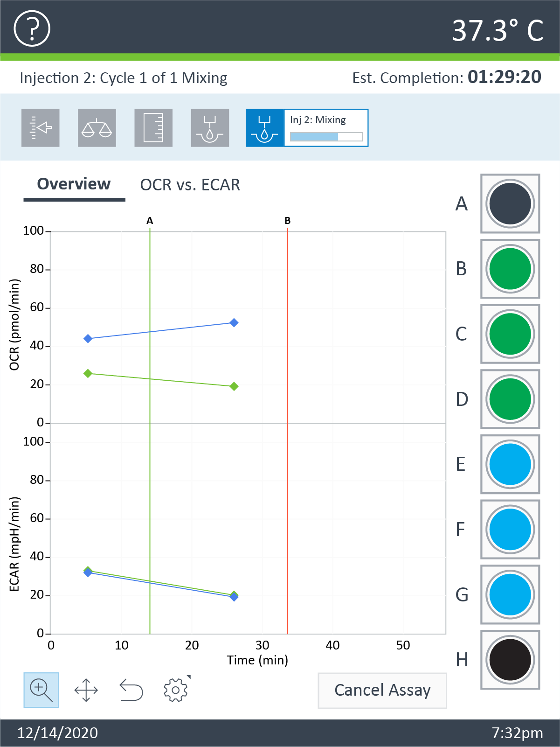
Task: Click the equilibration balance scale icon
Action: coord(97,128)
